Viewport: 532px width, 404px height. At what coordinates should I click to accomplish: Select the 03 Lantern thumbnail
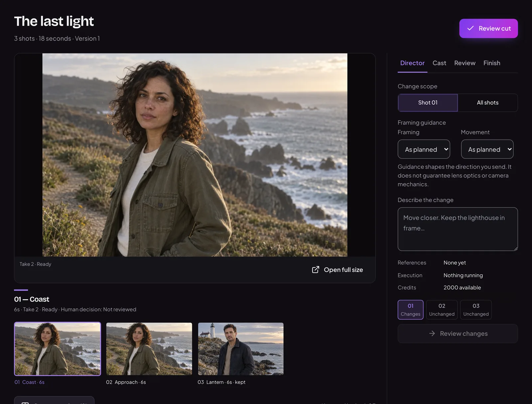point(241,349)
